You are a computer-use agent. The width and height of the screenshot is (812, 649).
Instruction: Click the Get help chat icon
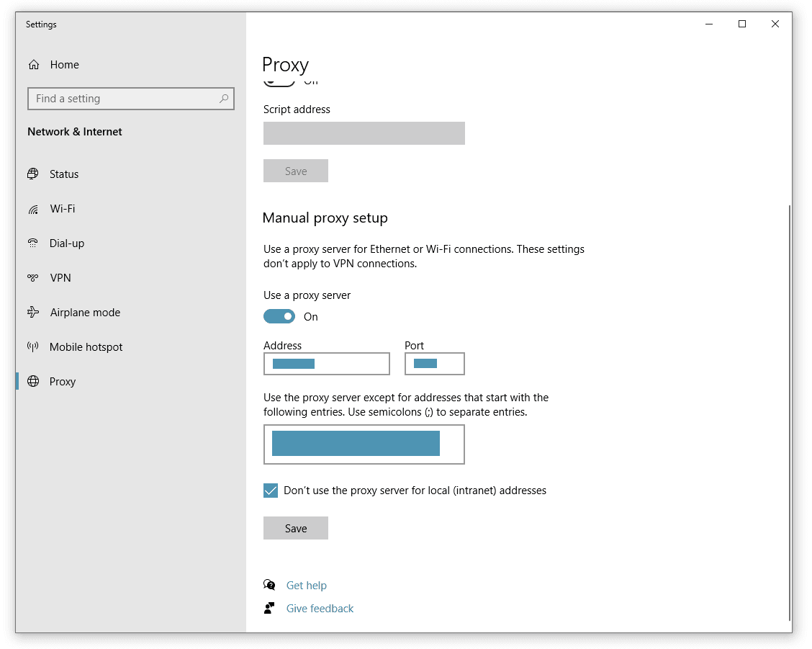pos(269,585)
